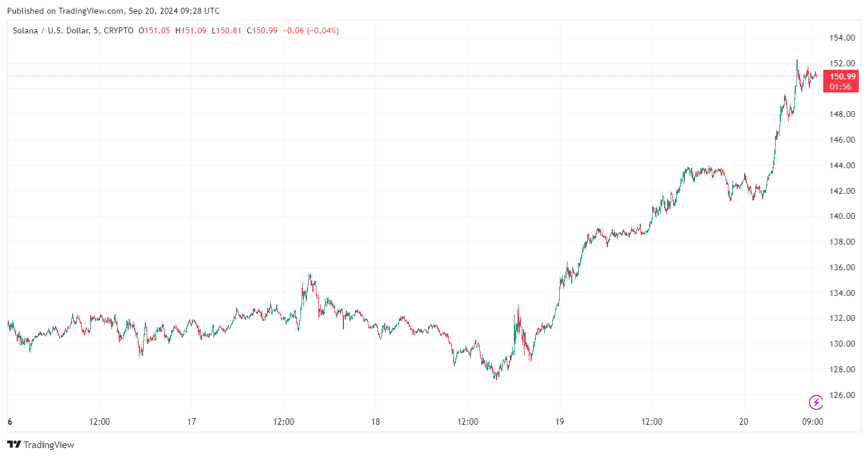Screen dimensions: 868x457
Task: Click the 09:00 time axis label
Action: pos(813,422)
